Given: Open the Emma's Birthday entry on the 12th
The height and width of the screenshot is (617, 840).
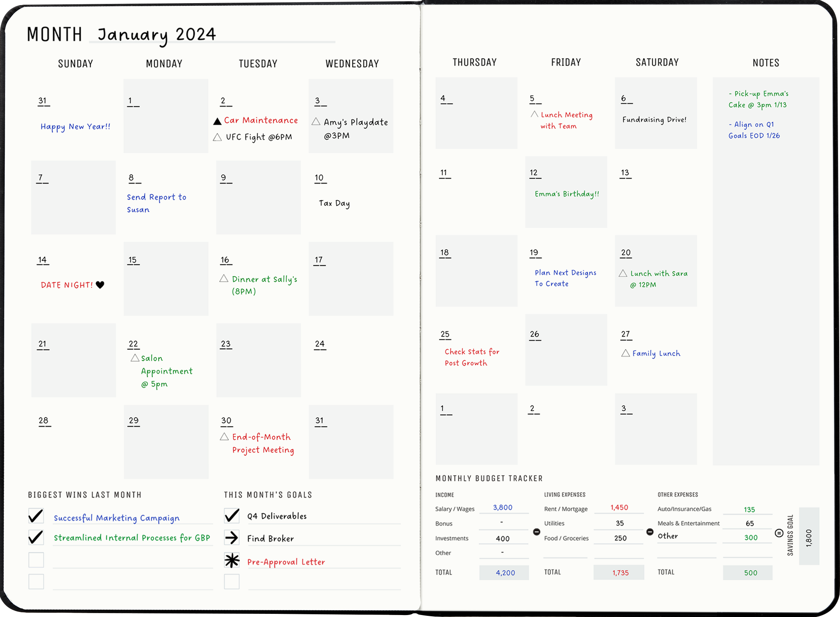Looking at the screenshot, I should pos(566,194).
